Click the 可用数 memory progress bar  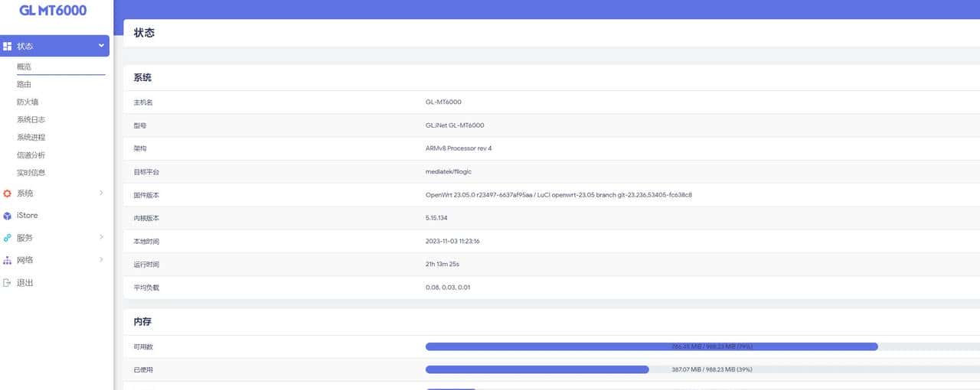tap(651, 346)
